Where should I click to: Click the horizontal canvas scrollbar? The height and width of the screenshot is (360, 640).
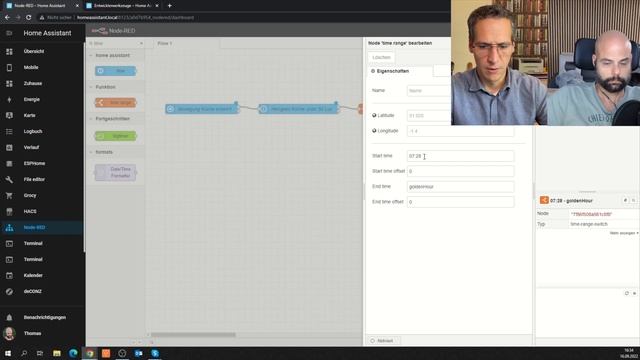(193, 335)
